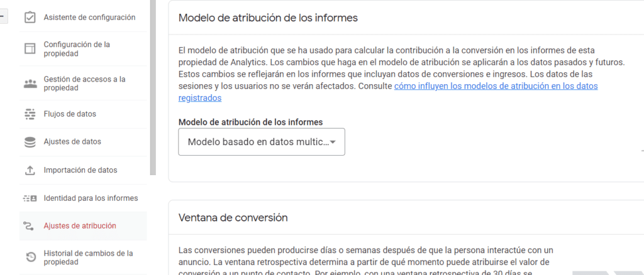Click the bold Modelo de atribución de los informes label
Image resolution: width=644 pixels, height=275 pixels.
(250, 122)
